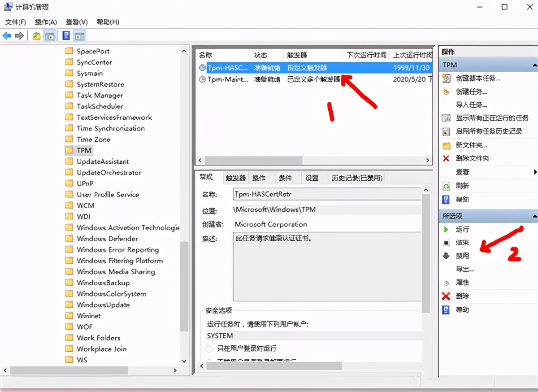The height and width of the screenshot is (392, 538).
Task: Collapse the 所选项 section header arrow
Action: click(x=535, y=216)
